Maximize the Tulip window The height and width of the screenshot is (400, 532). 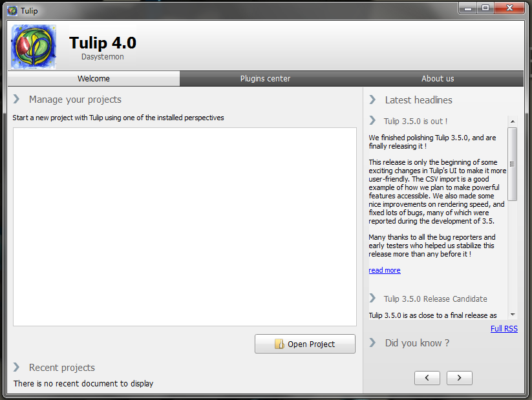click(485, 8)
